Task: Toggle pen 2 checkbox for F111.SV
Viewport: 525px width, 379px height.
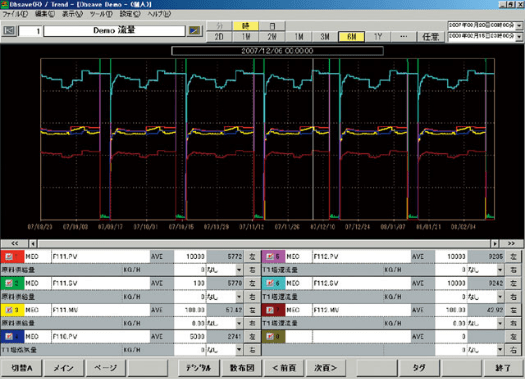Action: pos(9,283)
